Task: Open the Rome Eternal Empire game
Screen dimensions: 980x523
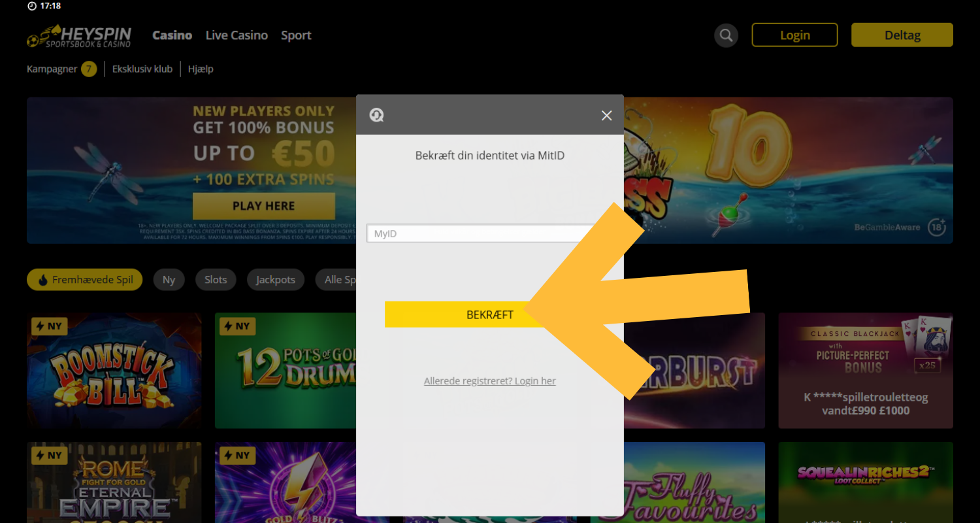Action: click(x=114, y=482)
